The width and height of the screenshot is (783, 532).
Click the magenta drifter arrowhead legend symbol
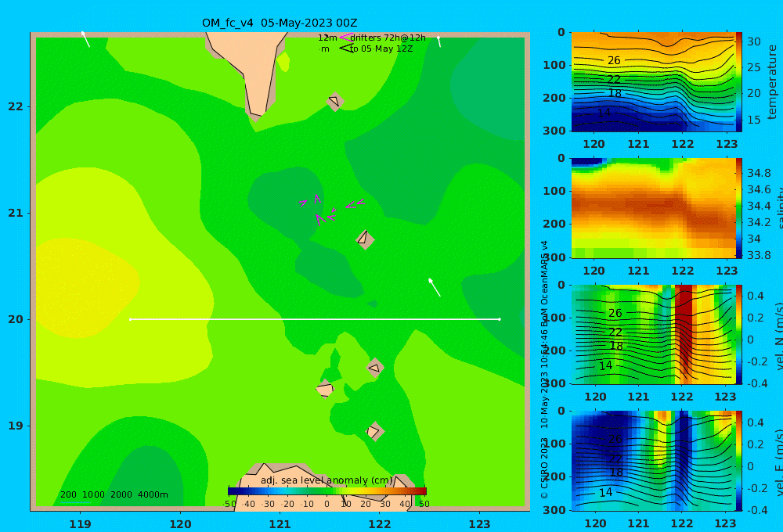[x=345, y=38]
